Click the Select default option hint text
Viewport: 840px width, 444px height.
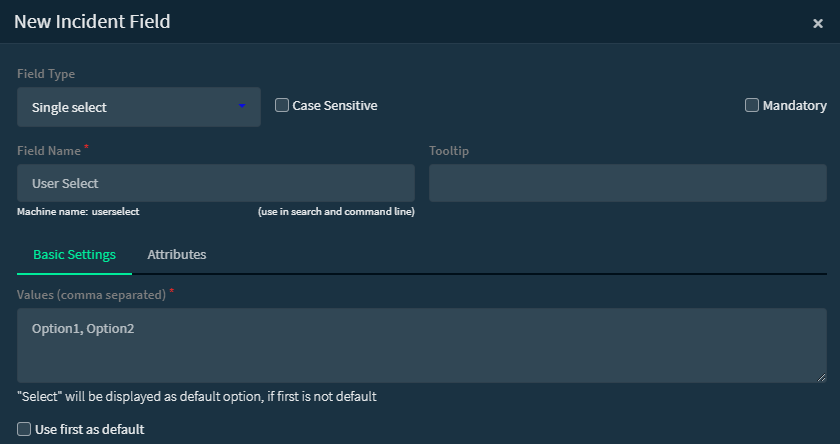pyautogui.click(x=196, y=396)
